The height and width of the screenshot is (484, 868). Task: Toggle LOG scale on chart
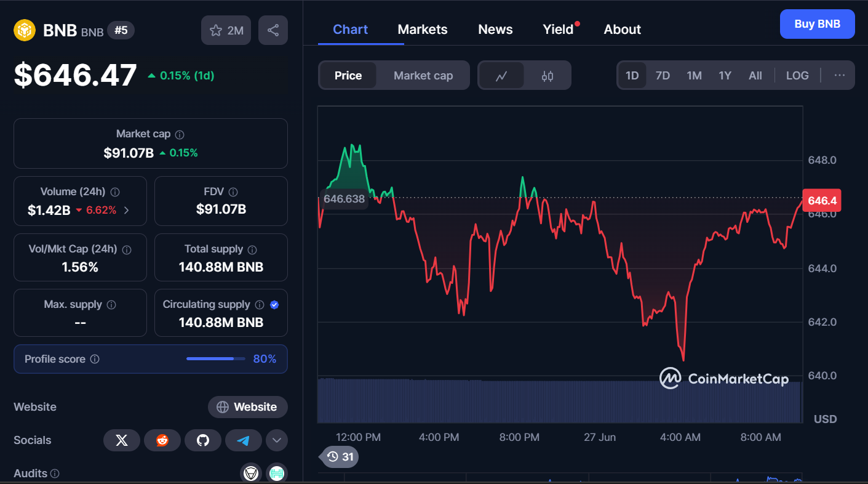pyautogui.click(x=797, y=76)
